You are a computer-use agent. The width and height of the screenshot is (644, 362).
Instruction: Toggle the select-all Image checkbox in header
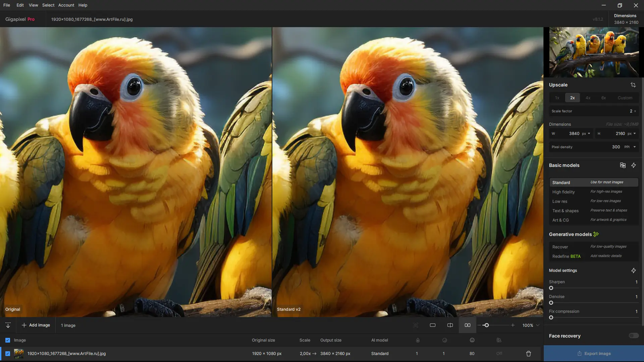click(x=8, y=340)
